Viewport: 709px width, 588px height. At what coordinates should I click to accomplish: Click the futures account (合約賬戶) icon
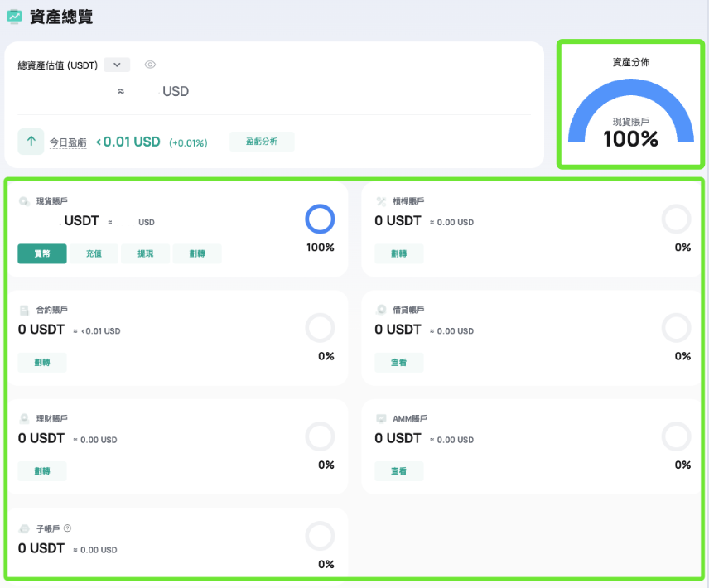25,310
